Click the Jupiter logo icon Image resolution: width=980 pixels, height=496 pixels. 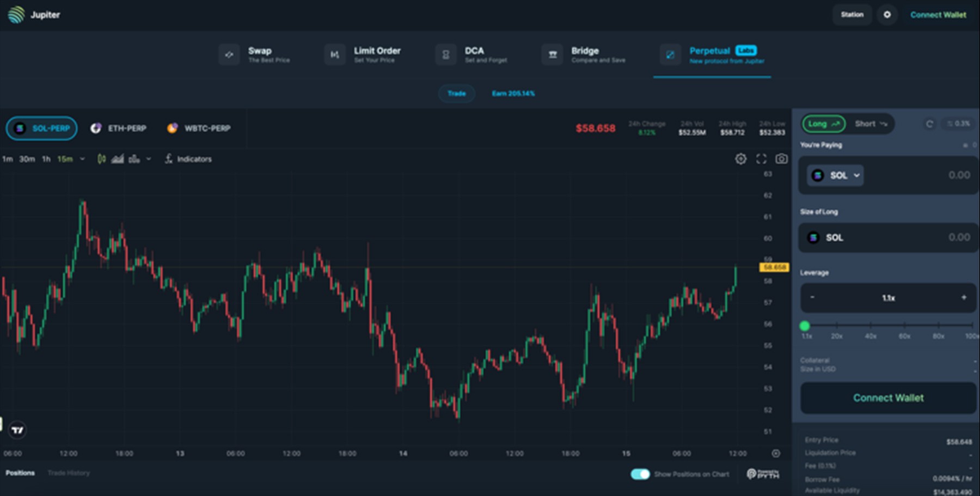(16, 15)
